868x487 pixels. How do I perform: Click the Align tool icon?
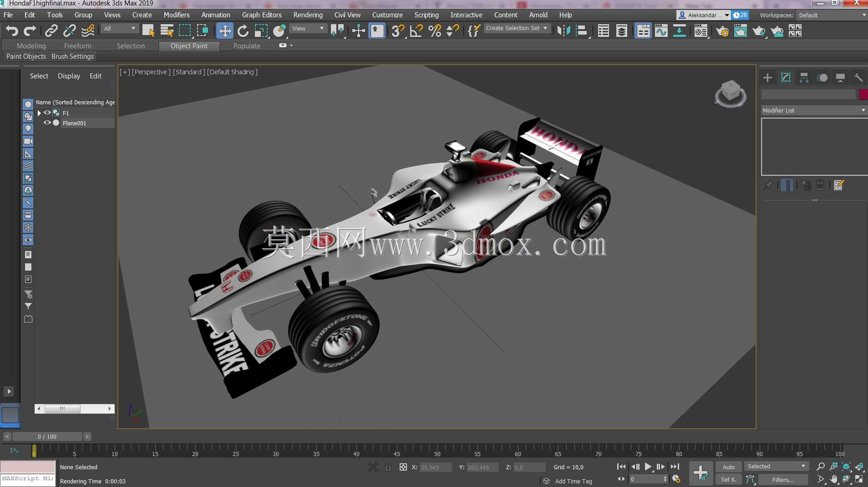pyautogui.click(x=582, y=31)
